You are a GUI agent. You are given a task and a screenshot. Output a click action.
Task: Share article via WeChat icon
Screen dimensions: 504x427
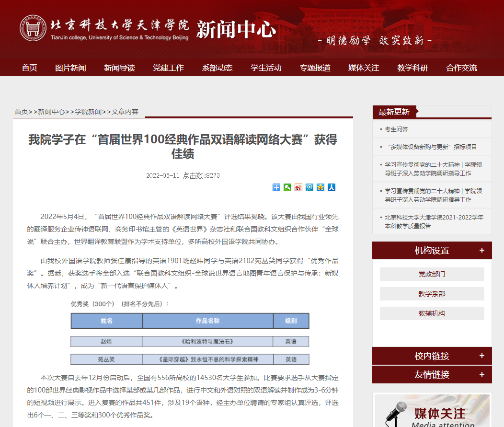tap(287, 187)
